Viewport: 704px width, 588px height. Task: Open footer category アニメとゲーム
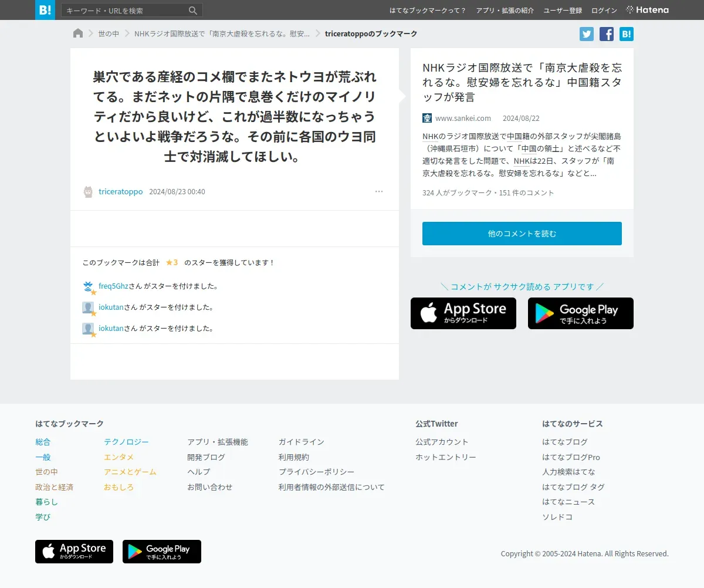click(x=130, y=472)
